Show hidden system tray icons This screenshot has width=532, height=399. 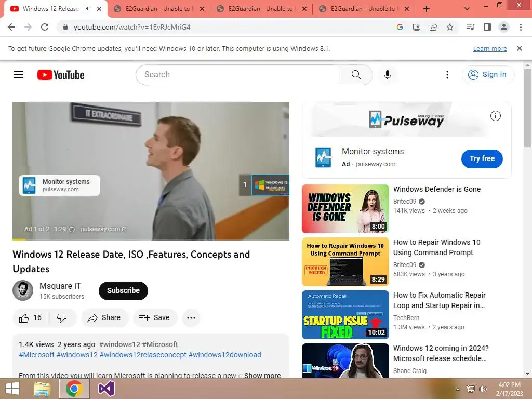click(x=458, y=389)
